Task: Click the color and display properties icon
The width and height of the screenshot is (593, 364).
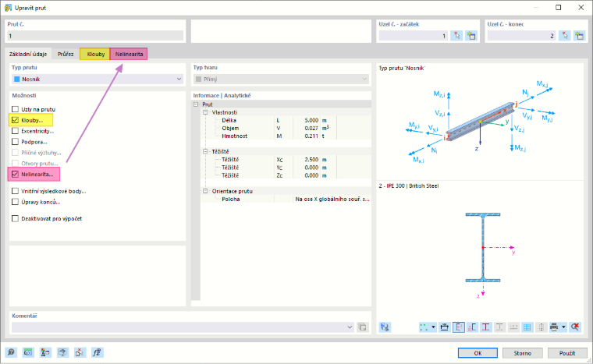Action: coord(45,352)
